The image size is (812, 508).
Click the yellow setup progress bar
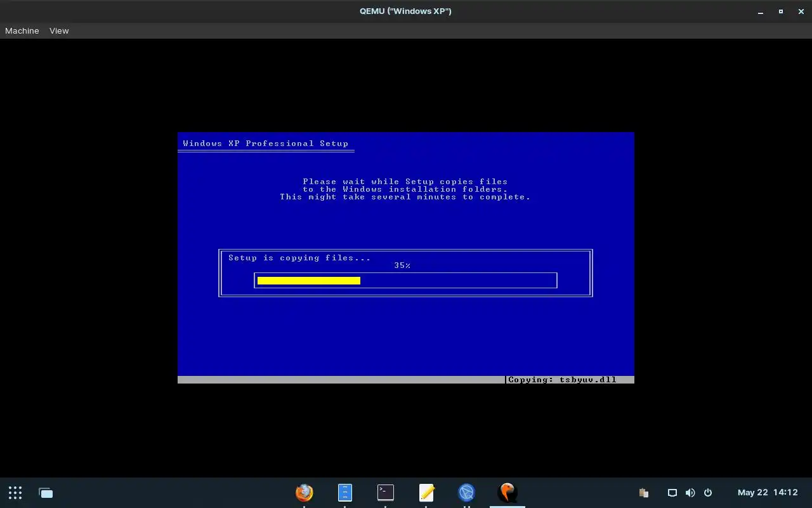click(x=309, y=281)
